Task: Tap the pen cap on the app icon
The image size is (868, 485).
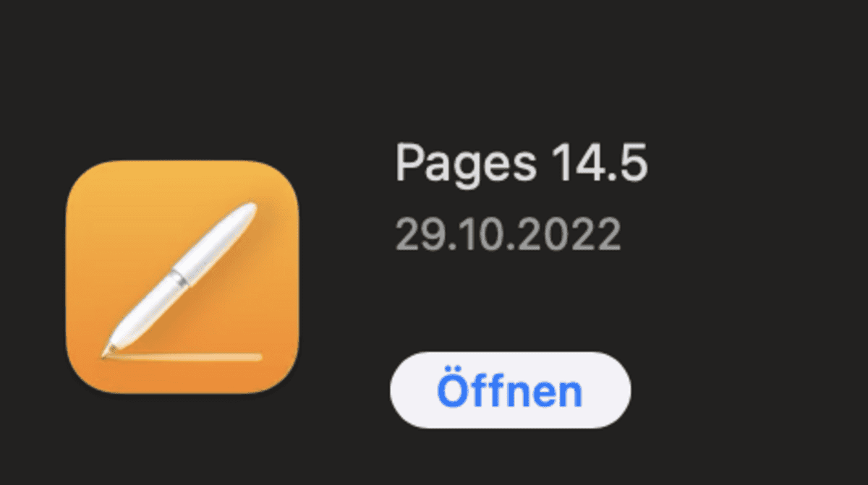Action: click(217, 239)
